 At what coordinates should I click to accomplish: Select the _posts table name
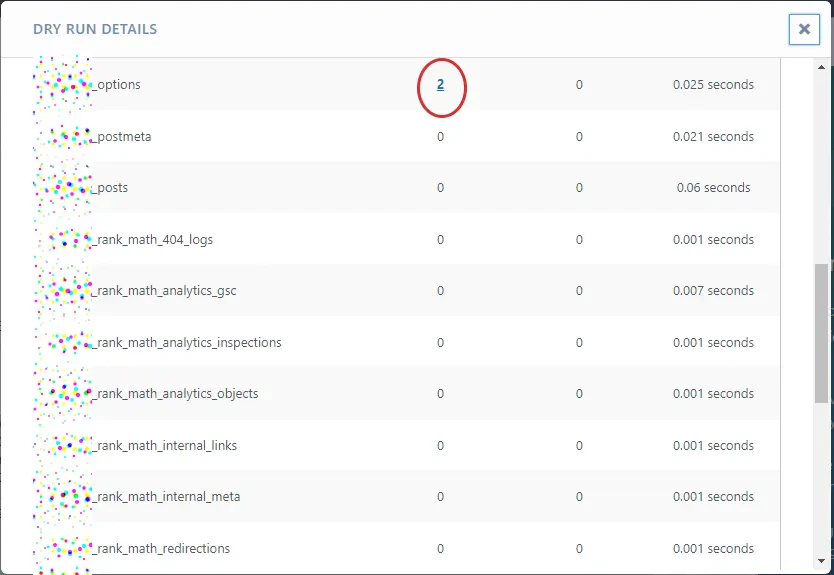click(x=110, y=188)
